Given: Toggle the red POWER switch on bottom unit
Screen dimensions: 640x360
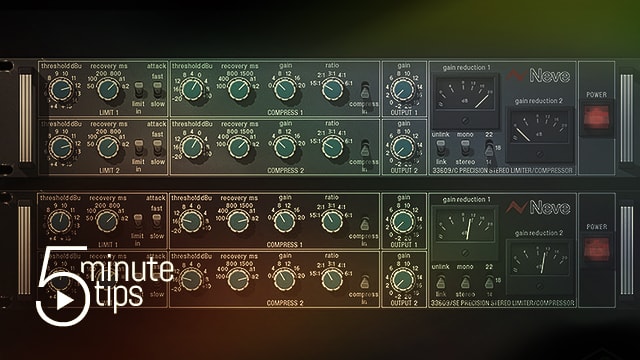Looking at the screenshot, I should [x=596, y=249].
